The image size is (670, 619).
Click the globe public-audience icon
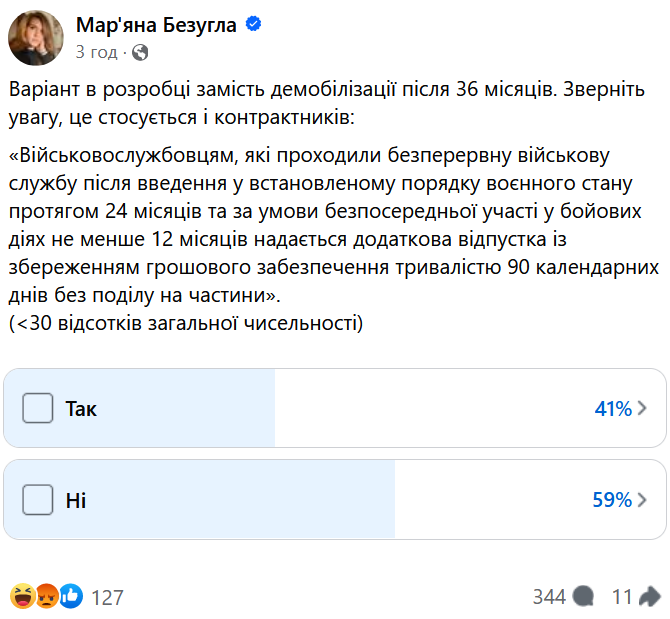[x=140, y=52]
